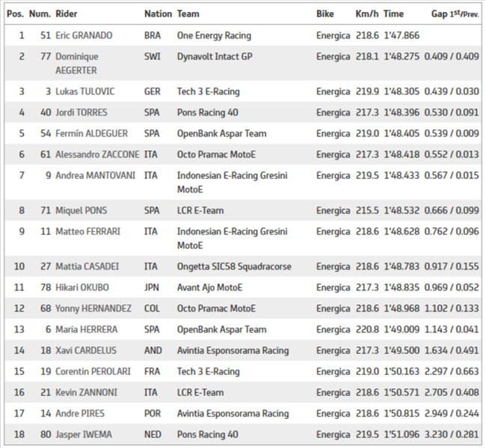Click 'Indonesian E-Racing Gresini MotoE' in Ferrari's row
The height and width of the screenshot is (448, 486).
pos(232,239)
